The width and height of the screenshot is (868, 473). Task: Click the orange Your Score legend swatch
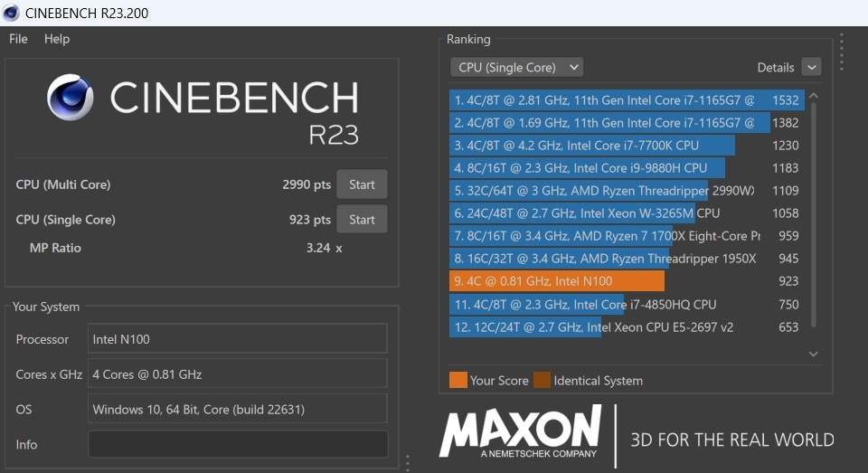[458, 380]
